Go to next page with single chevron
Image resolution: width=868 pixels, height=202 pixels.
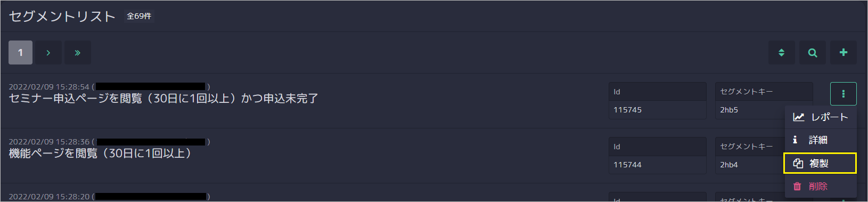[x=48, y=52]
